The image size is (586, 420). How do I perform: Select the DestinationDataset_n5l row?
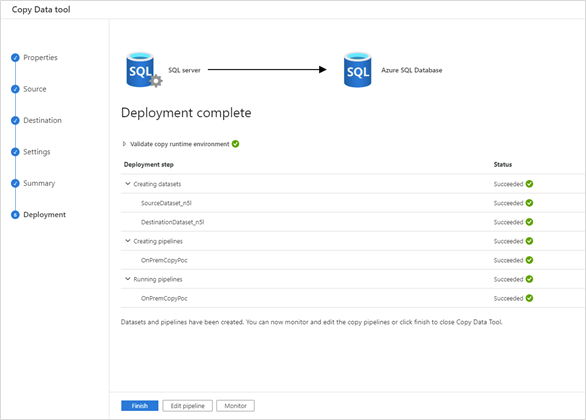(x=353, y=222)
